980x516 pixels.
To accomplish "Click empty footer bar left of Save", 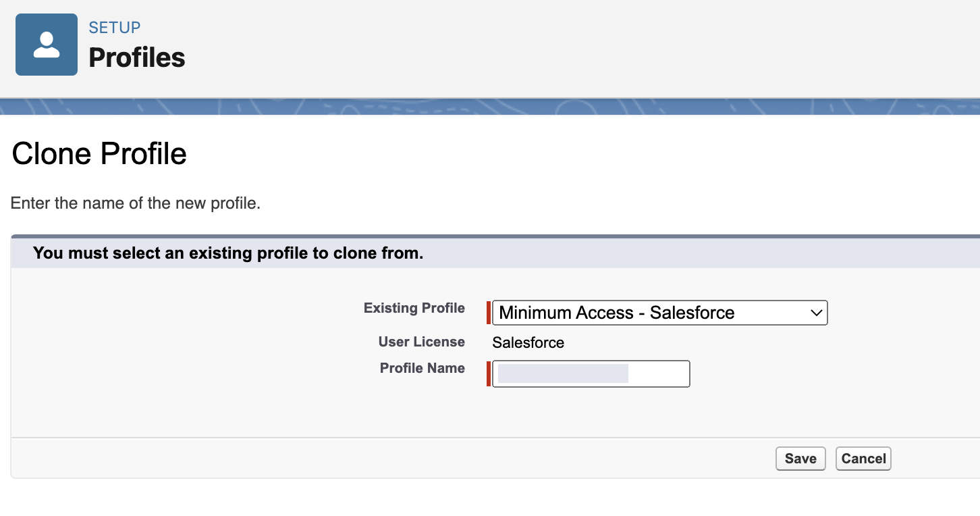I will pyautogui.click(x=391, y=458).
